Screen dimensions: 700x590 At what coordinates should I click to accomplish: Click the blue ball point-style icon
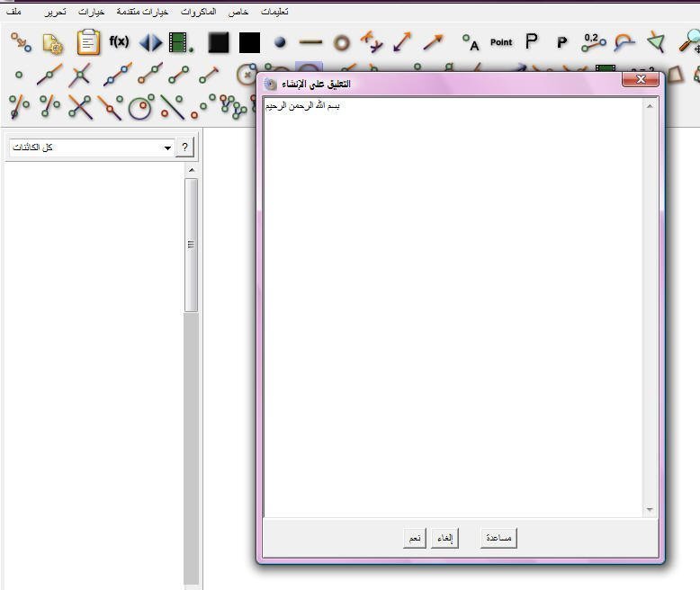pos(280,42)
